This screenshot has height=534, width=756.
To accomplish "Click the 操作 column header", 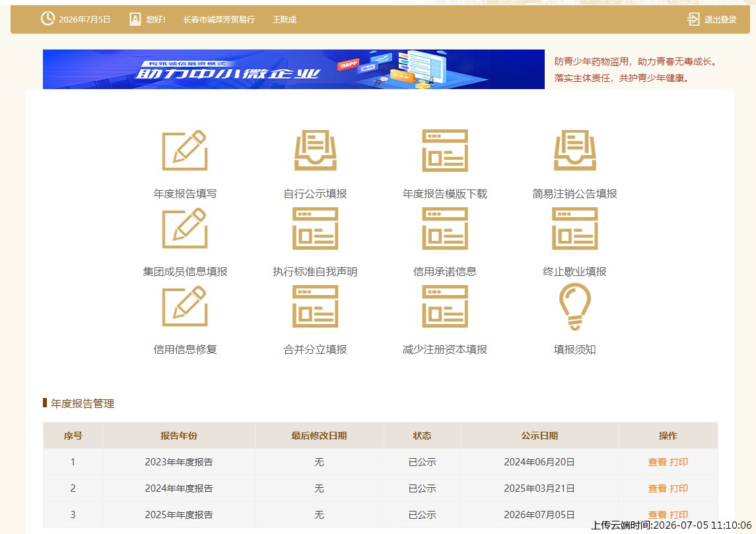I will point(668,436).
